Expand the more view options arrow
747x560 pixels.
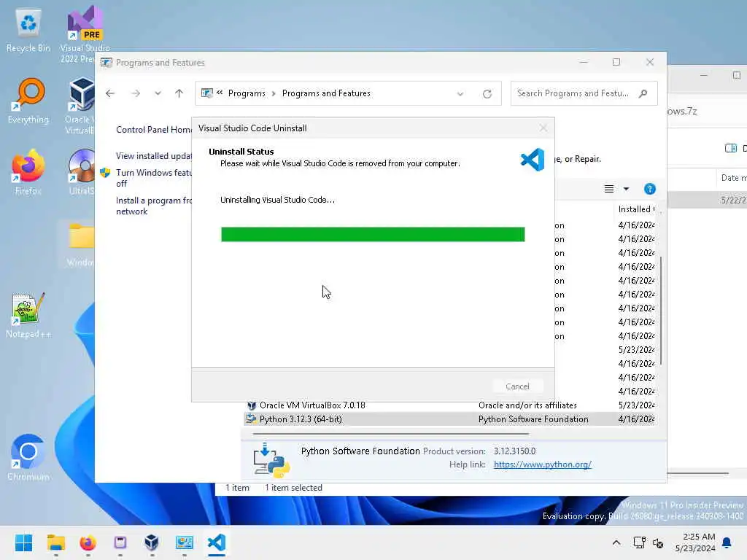coord(626,189)
